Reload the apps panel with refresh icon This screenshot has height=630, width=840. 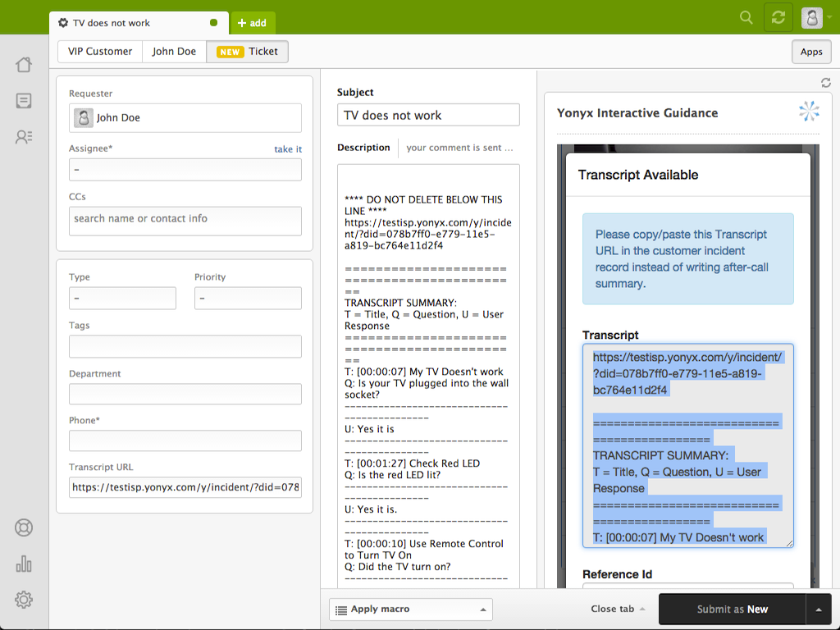coord(826,83)
